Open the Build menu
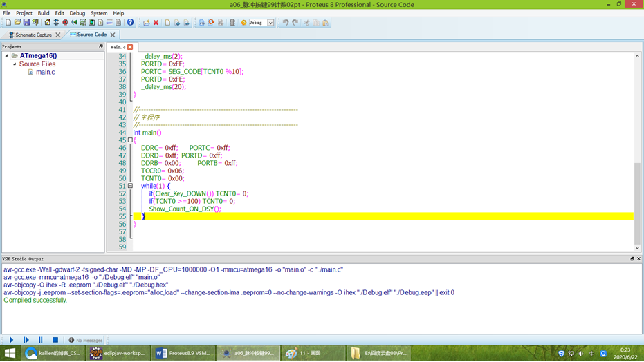Viewport: 644px width, 362px height. tap(44, 13)
